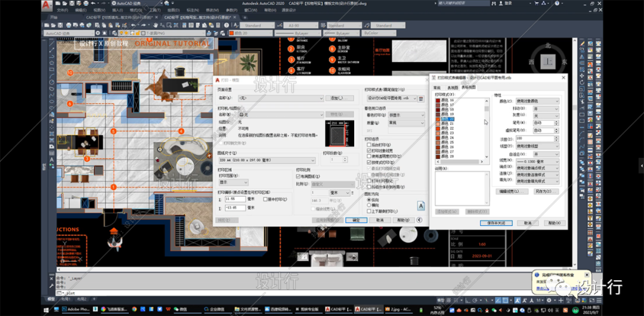Toggle 上下颠倒打印 checkbox
The width and height of the screenshot is (644, 316).
369,211
